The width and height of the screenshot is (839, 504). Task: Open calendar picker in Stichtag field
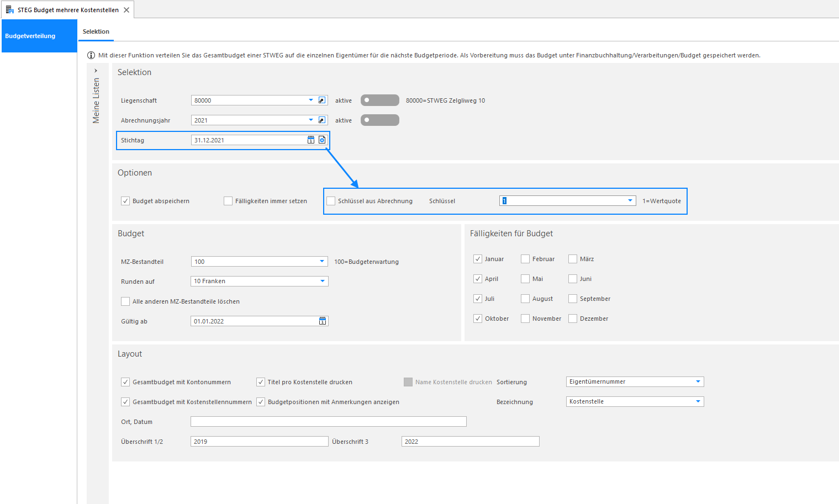[x=311, y=140]
